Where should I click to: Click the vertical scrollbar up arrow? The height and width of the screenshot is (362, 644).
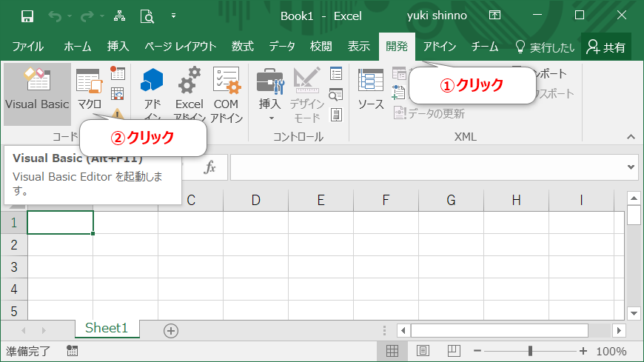click(x=634, y=198)
